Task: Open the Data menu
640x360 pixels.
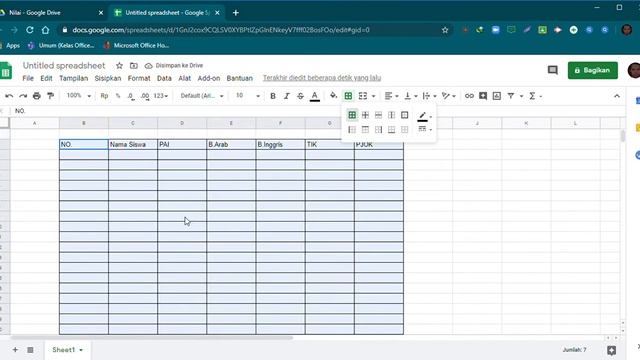Action: (x=164, y=78)
